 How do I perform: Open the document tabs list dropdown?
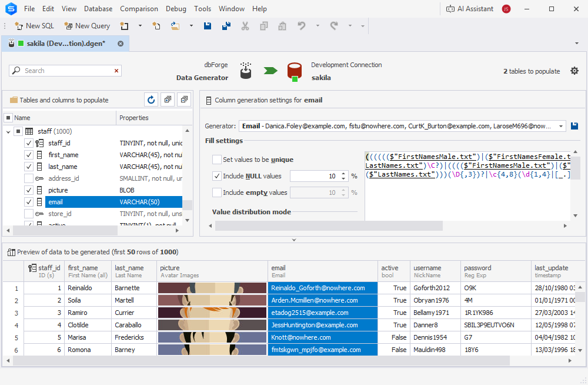click(x=577, y=44)
